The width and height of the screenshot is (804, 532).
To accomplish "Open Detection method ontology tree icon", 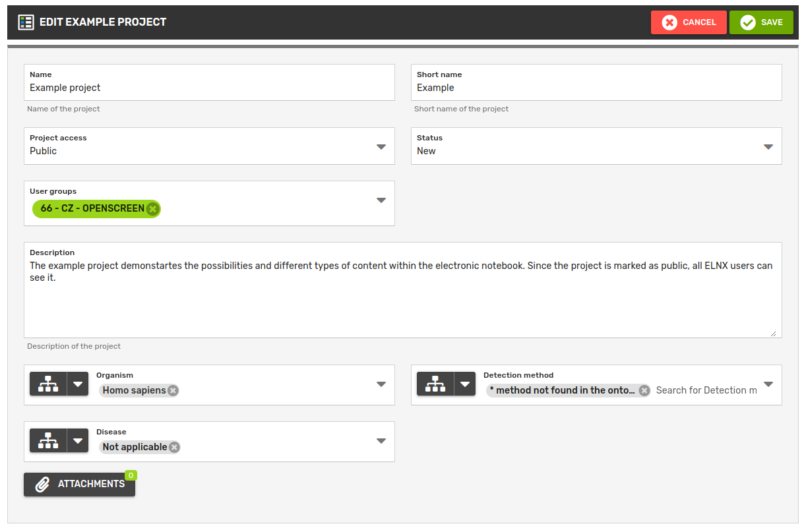I will pyautogui.click(x=435, y=384).
